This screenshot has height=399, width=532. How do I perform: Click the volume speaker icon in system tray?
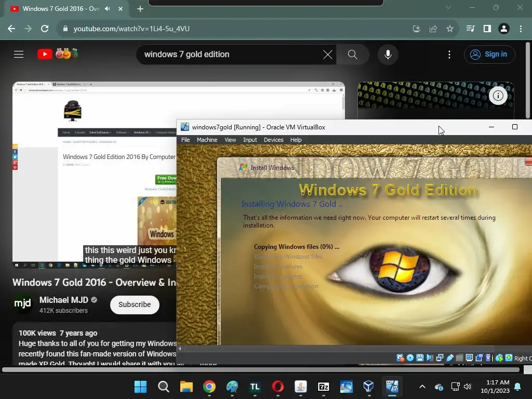tap(468, 387)
